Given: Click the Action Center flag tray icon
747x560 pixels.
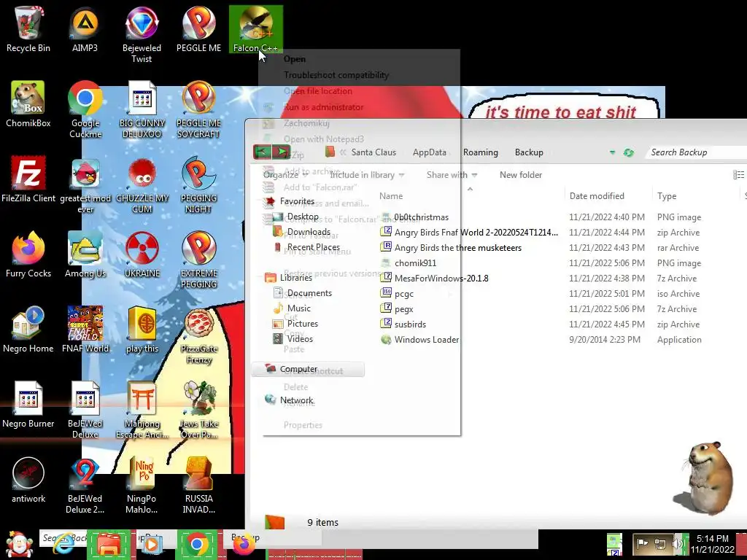Looking at the screenshot, I should click(642, 543).
